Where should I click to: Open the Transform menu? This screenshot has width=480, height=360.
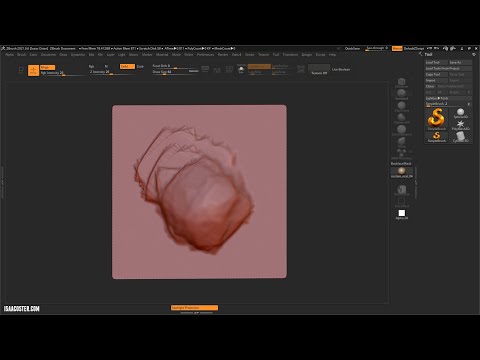point(290,55)
